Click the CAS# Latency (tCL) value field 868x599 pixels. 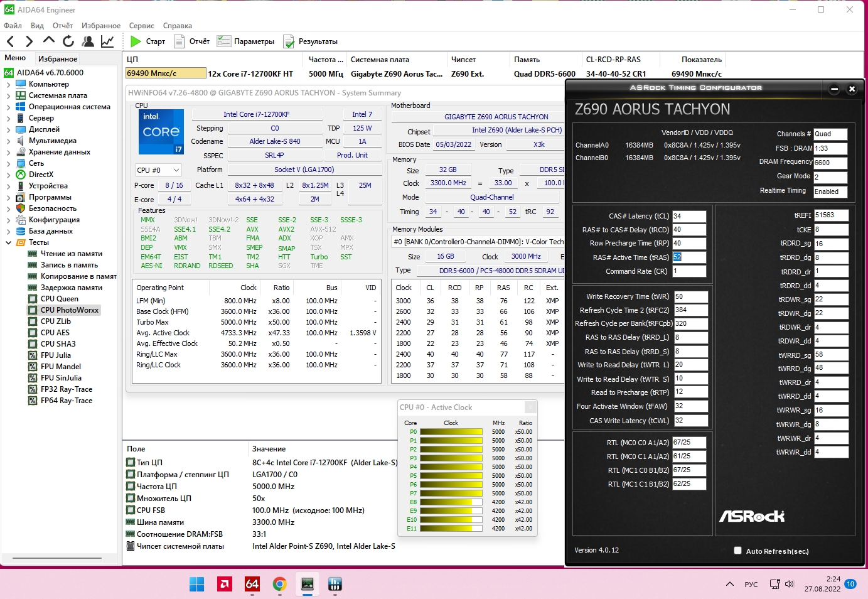click(x=689, y=216)
